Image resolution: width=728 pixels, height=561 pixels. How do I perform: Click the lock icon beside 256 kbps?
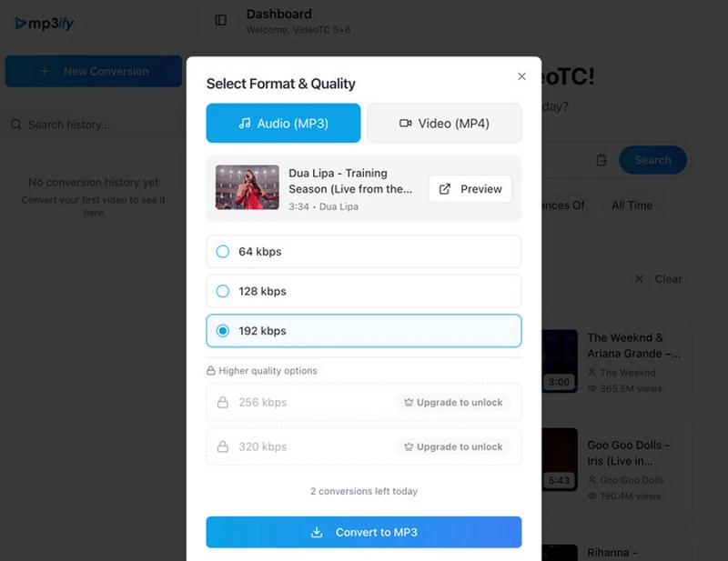tap(223, 402)
